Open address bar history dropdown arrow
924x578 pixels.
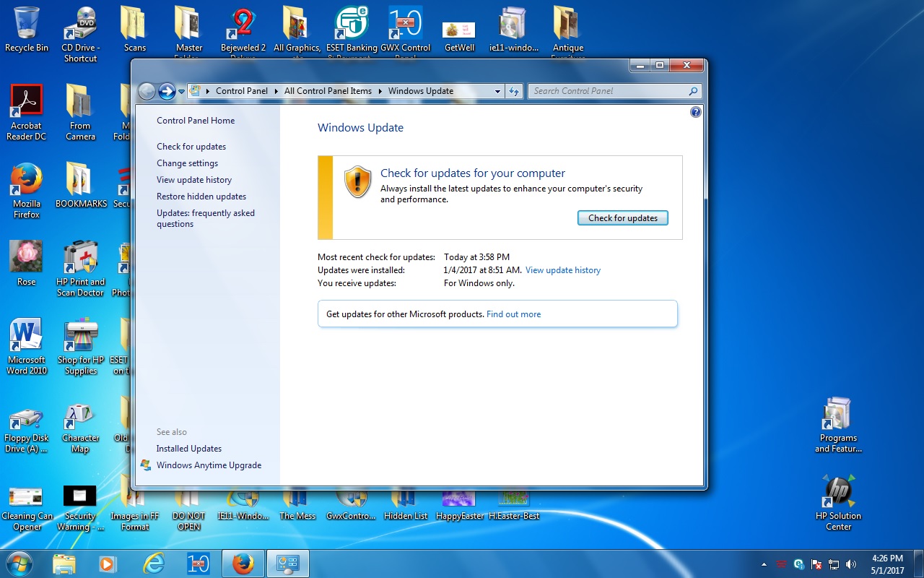pos(497,91)
